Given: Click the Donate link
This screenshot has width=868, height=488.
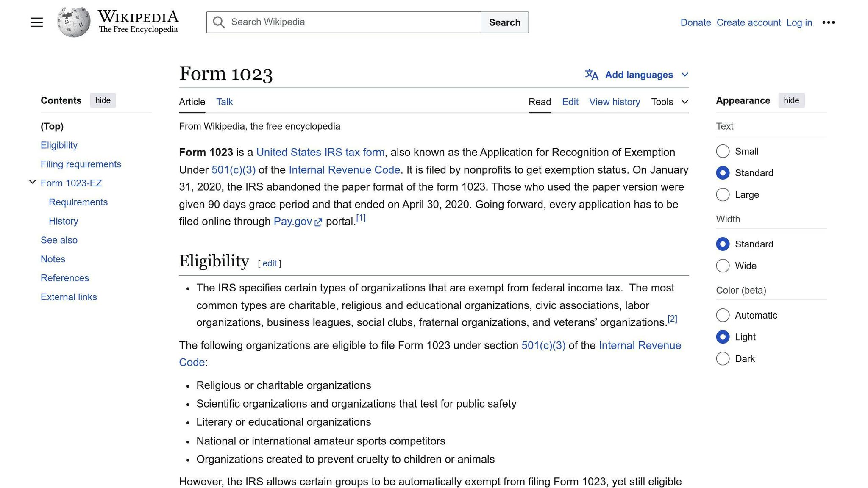Looking at the screenshot, I should pyautogui.click(x=695, y=22).
